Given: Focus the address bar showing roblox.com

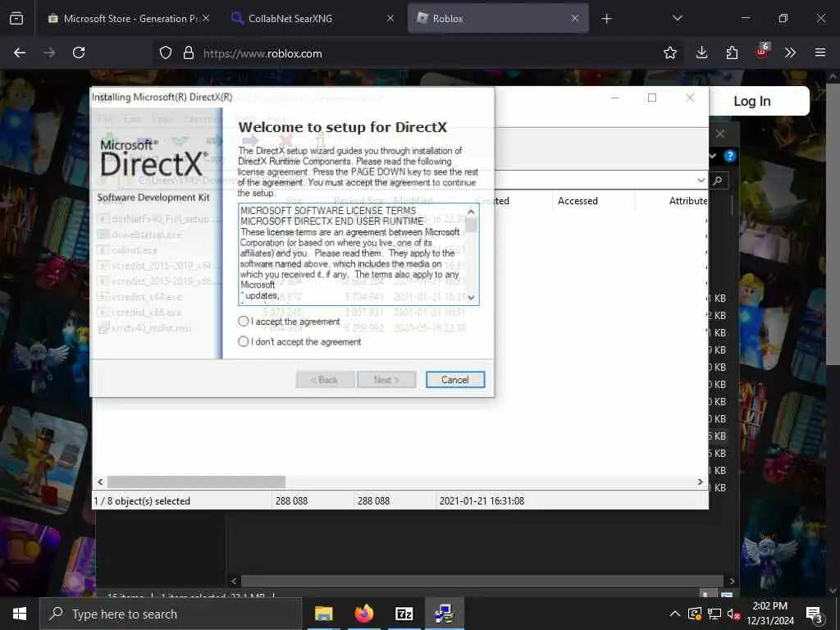Looking at the screenshot, I should coord(418,53).
